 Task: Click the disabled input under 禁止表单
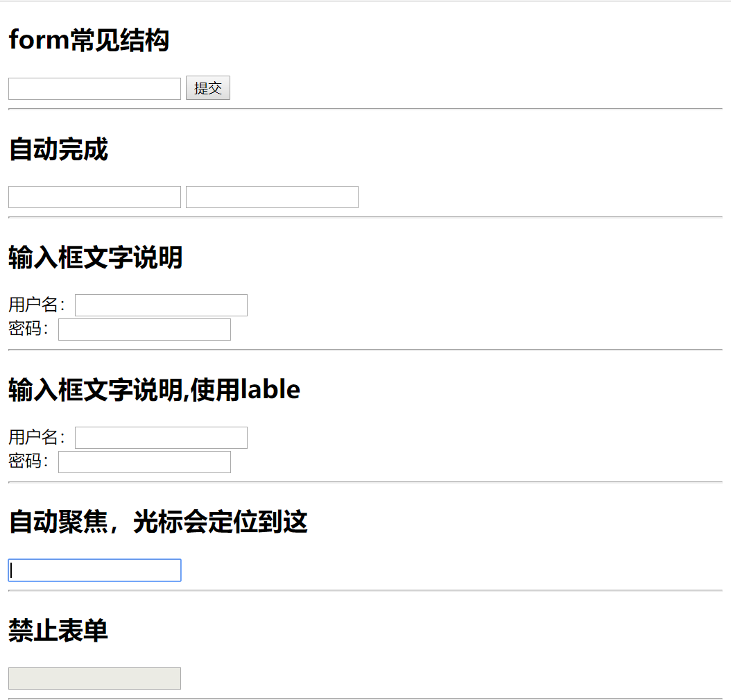tap(94, 678)
